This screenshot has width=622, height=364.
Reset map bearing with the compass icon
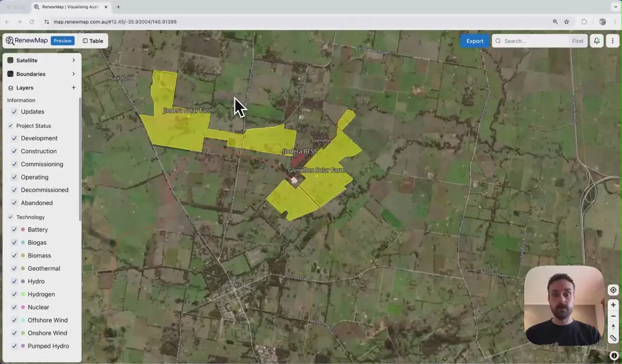point(613,327)
